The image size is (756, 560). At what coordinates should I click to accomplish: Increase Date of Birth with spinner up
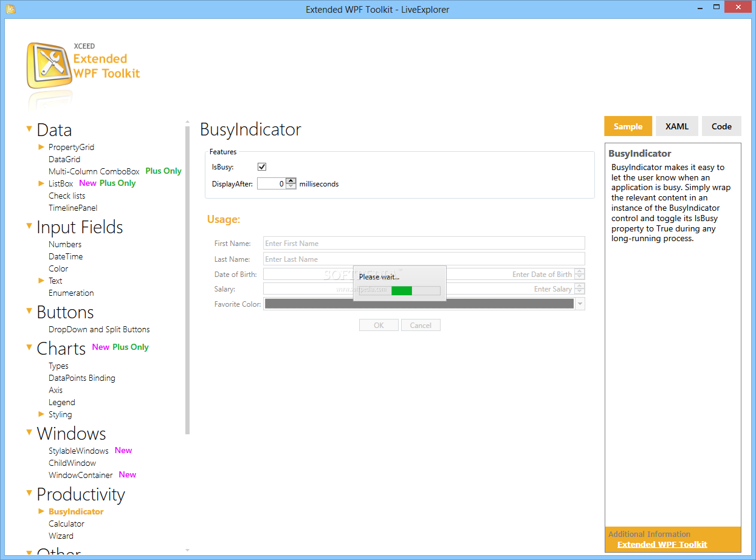(580, 271)
